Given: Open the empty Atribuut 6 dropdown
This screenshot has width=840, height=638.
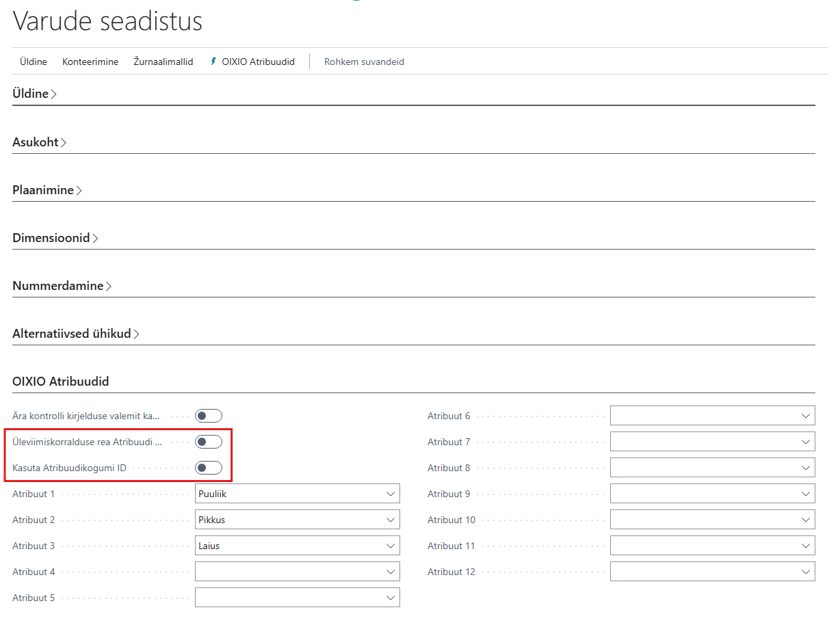Looking at the screenshot, I should [712, 416].
